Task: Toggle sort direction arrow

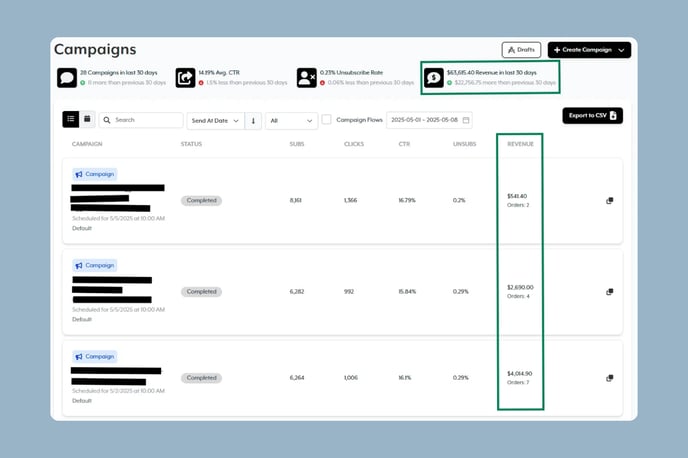Action: click(x=253, y=121)
